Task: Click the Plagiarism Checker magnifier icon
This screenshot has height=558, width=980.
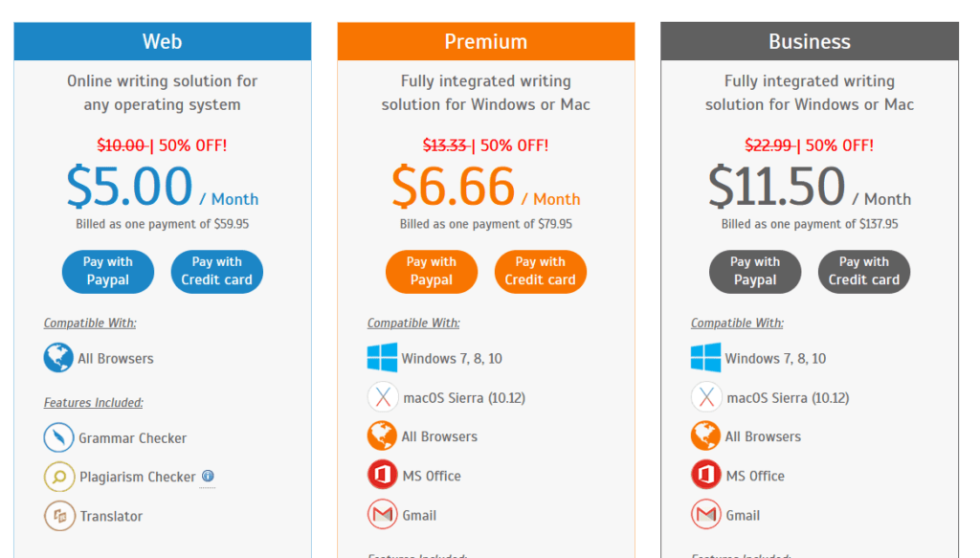Action: tap(58, 477)
